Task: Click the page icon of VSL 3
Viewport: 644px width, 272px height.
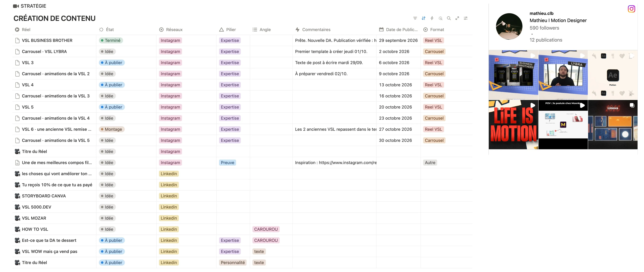Action: (17, 63)
